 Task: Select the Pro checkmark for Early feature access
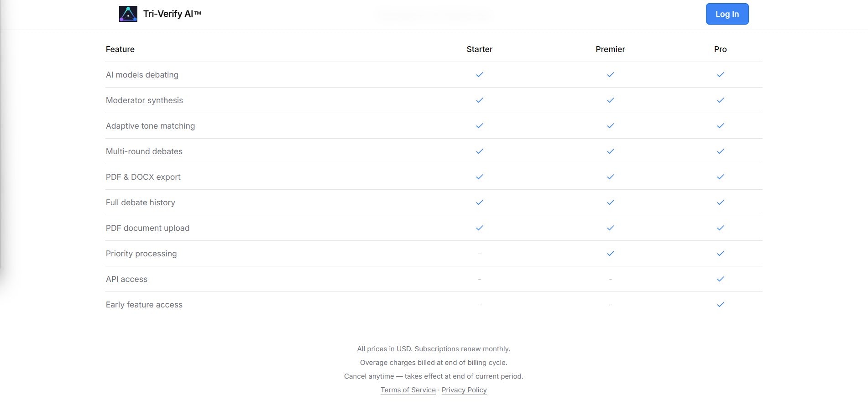[721, 304]
